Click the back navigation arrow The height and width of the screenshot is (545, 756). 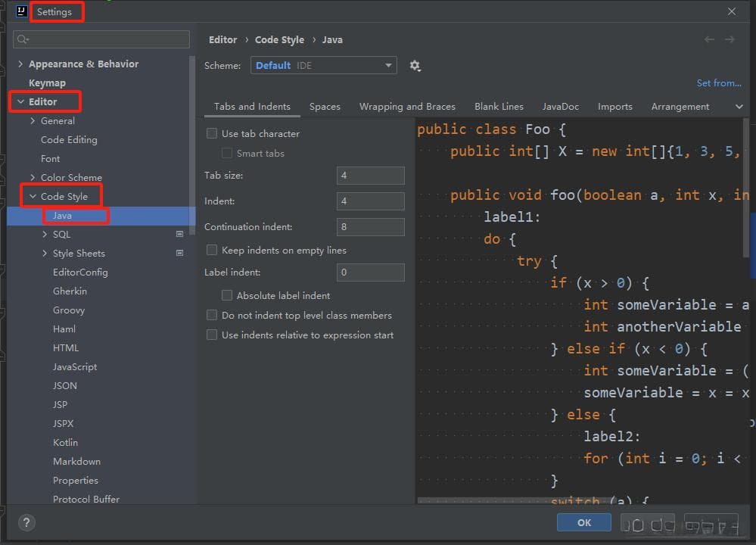pos(709,39)
